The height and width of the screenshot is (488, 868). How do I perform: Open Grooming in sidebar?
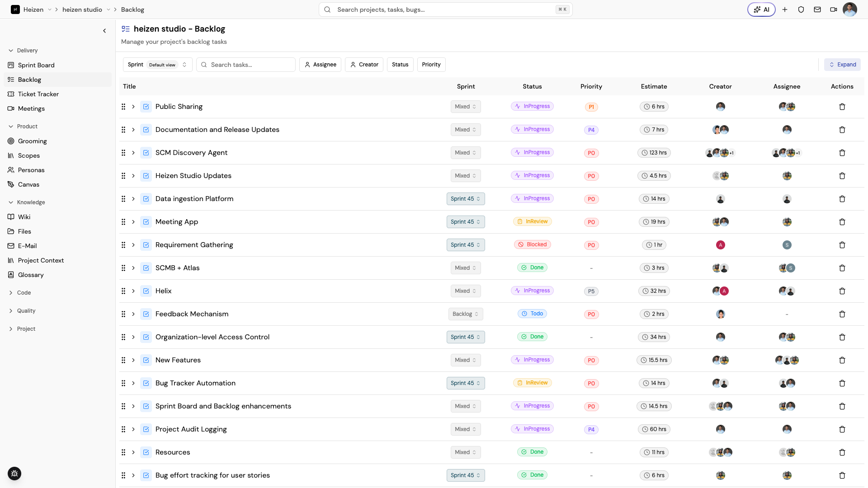tap(57, 141)
